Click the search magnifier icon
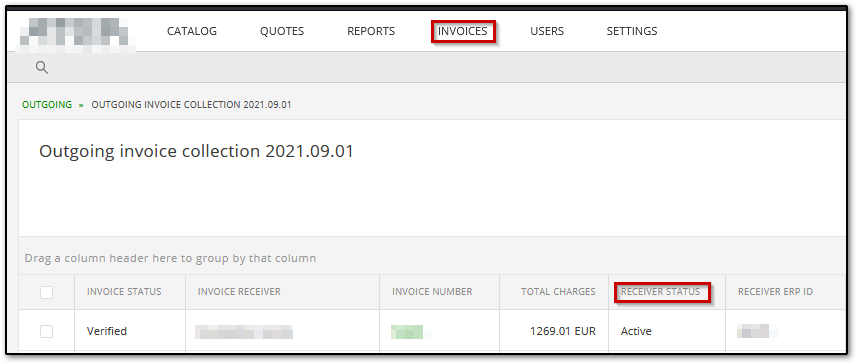This screenshot has height=364, width=857. point(42,67)
